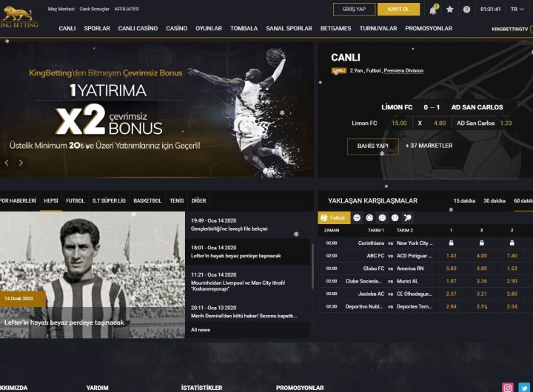The width and height of the screenshot is (533, 392).
Task: Switch to FUTBOL news tab
Action: (x=75, y=200)
